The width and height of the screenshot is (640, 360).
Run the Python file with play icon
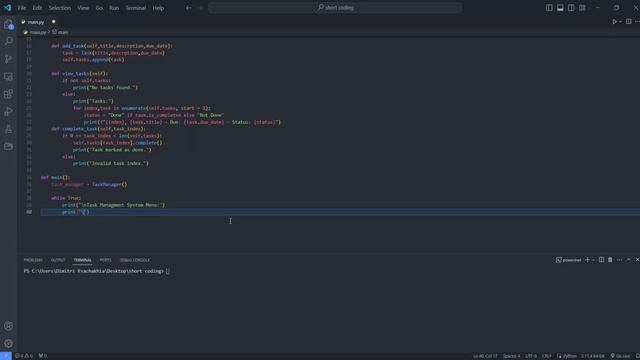(614, 22)
